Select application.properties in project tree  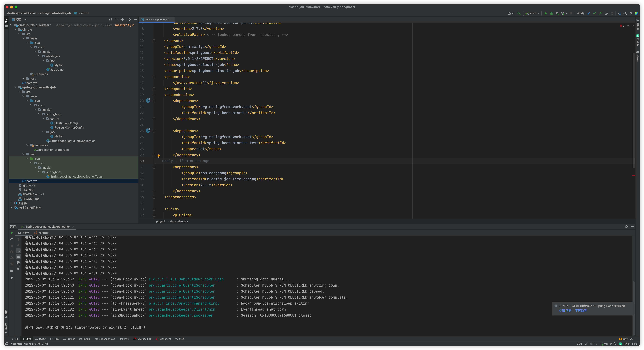pos(53,150)
